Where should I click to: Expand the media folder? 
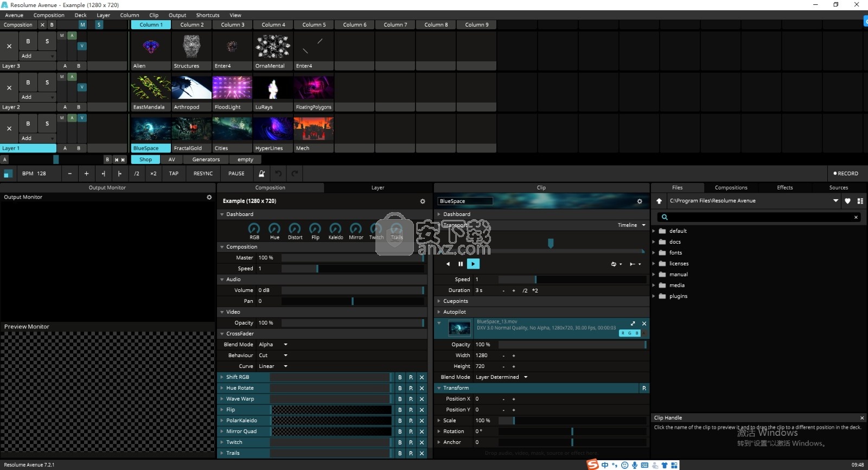click(x=654, y=285)
